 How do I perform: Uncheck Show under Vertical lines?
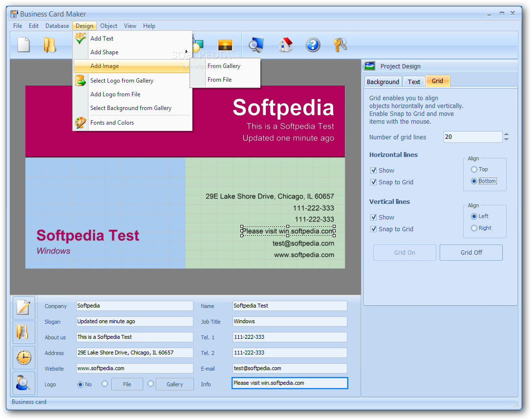(x=373, y=217)
